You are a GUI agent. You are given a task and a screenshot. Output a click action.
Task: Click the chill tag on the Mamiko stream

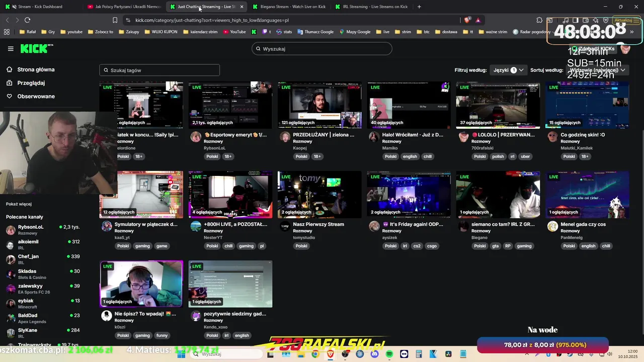point(428,156)
